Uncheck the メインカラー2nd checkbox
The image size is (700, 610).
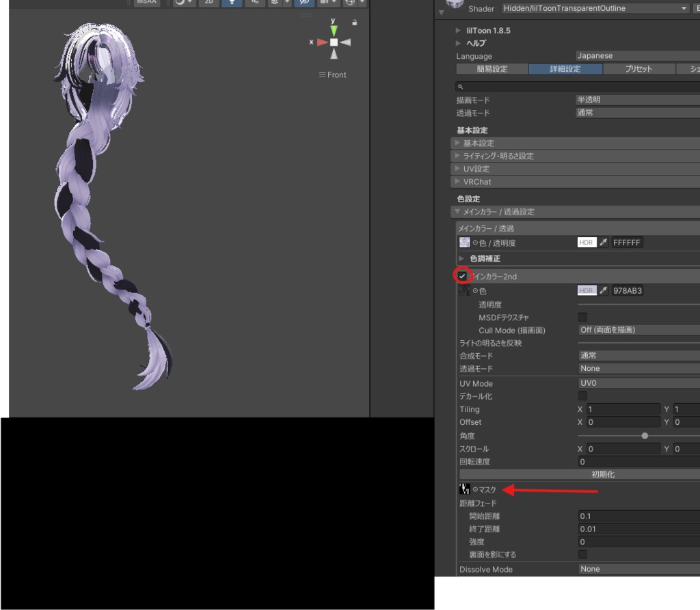point(462,276)
